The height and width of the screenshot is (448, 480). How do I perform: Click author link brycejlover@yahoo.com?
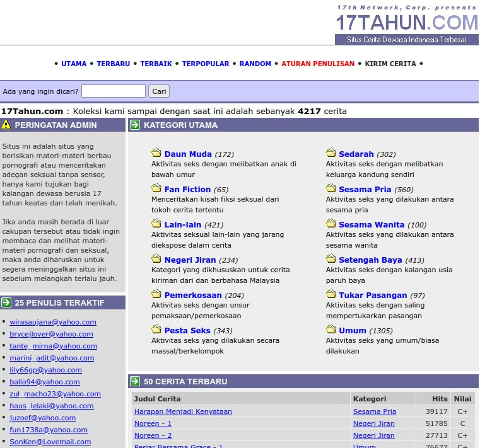click(51, 334)
